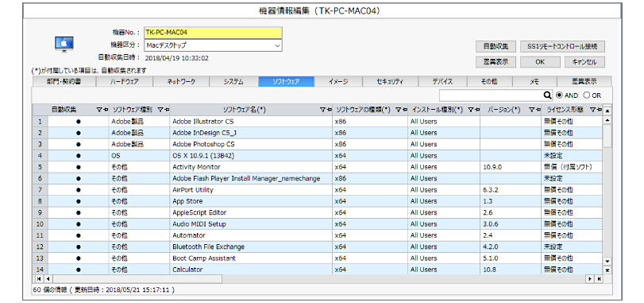This screenshot has width=644, height=303.
Task: Jump to top with vertical scrollbar's topmost button
Action: pos(607,111)
